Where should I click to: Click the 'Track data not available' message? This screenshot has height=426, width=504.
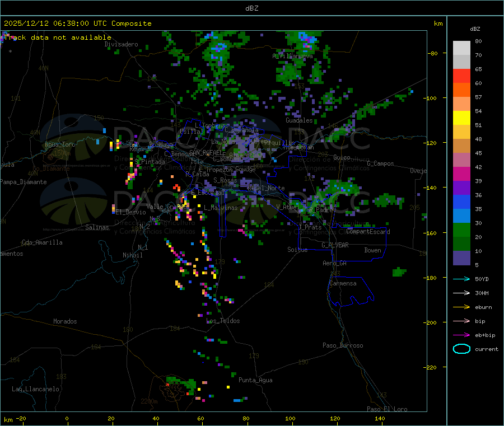(58, 38)
